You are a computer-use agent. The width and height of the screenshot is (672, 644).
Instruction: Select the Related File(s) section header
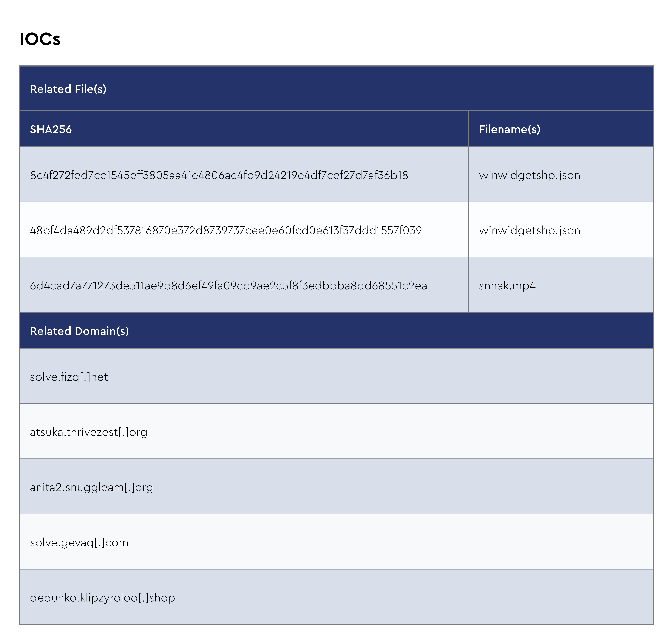[x=68, y=89]
